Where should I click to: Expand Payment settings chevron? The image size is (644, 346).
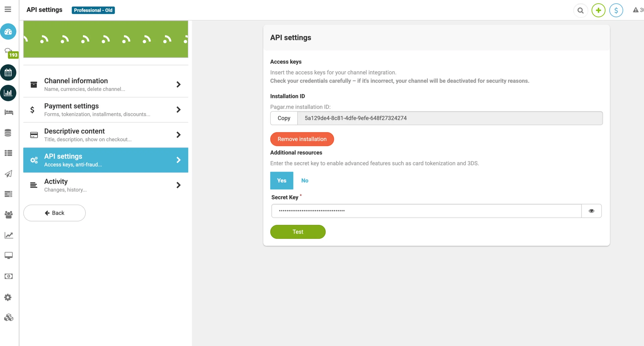coord(178,110)
